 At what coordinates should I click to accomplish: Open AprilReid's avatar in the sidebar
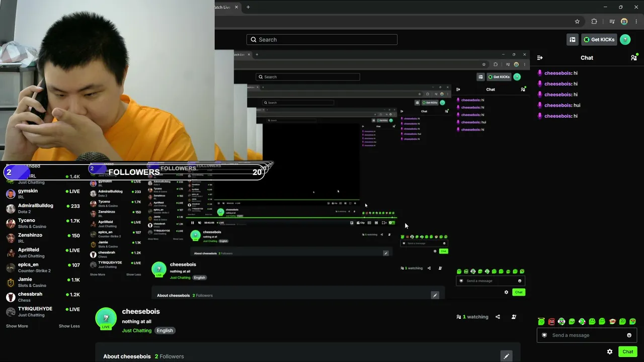pos(11,253)
